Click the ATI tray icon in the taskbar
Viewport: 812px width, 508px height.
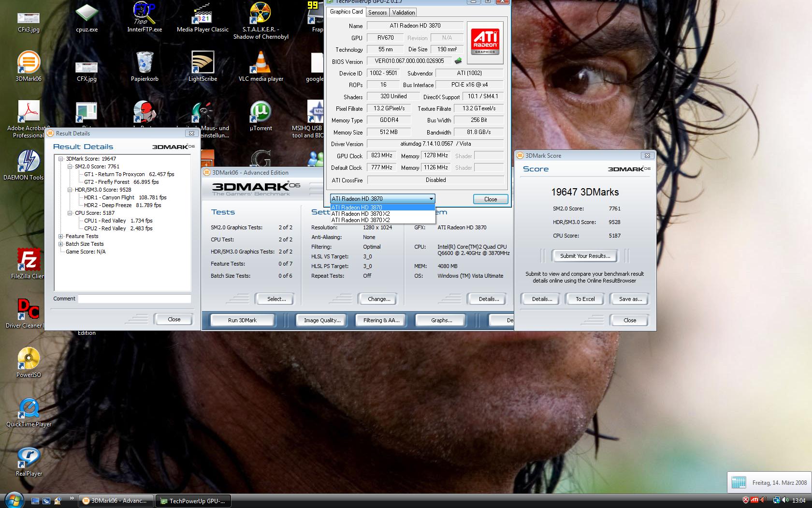coord(754,500)
